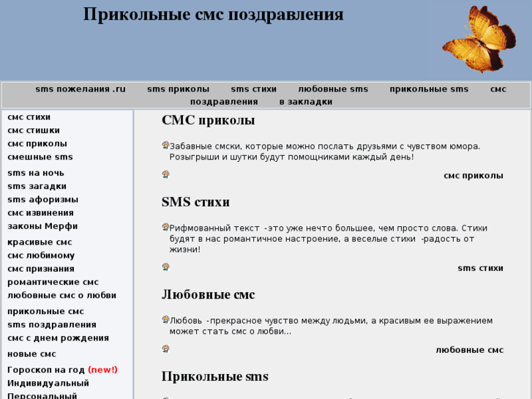The width and height of the screenshot is (532, 399).
Task: Open sidebar link 'sms на ночь'
Action: [36, 173]
